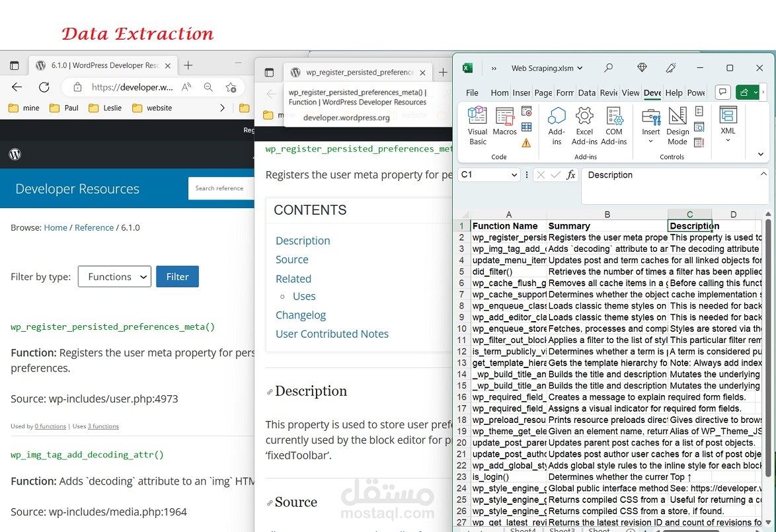Expand the XML dropdown in ribbon
776x532 pixels.
click(x=728, y=141)
